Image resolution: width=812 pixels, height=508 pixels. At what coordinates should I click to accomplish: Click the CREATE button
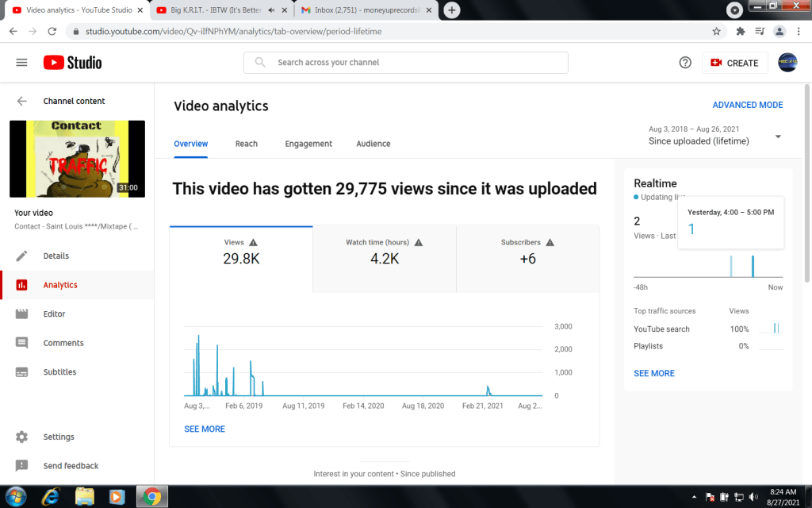coord(734,63)
